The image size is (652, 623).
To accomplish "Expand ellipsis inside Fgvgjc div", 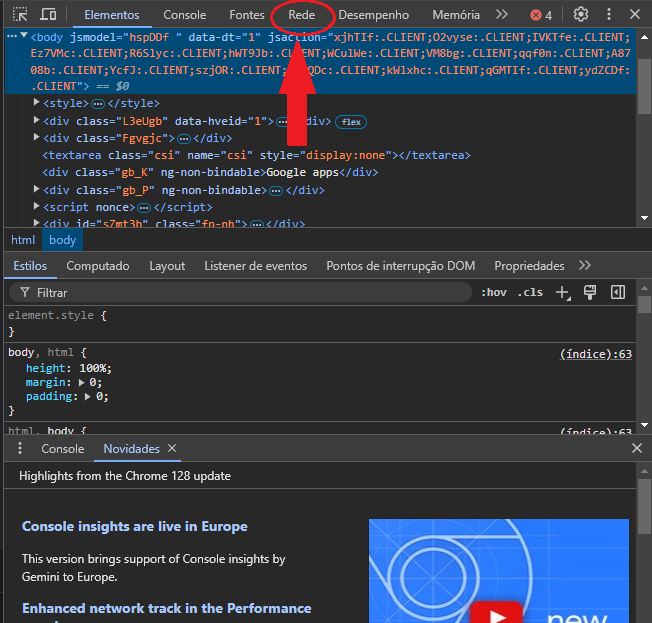I will click(x=184, y=138).
